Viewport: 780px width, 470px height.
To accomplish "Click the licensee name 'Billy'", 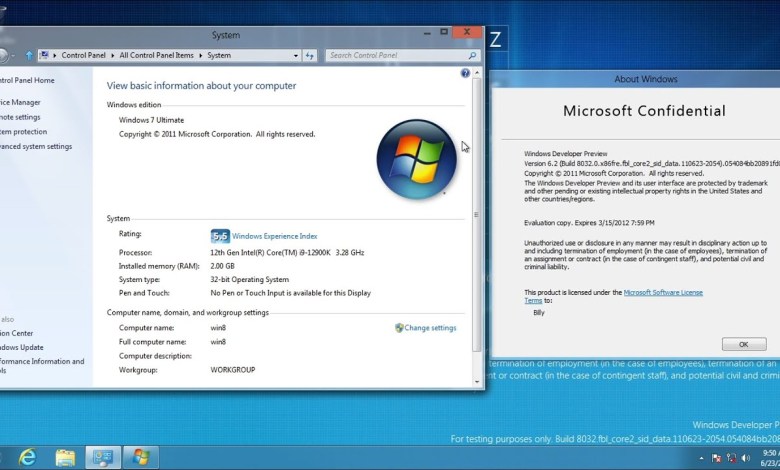I will click(539, 312).
